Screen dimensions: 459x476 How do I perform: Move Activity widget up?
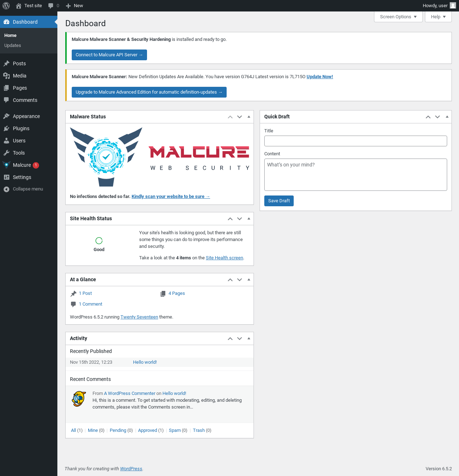(230, 339)
